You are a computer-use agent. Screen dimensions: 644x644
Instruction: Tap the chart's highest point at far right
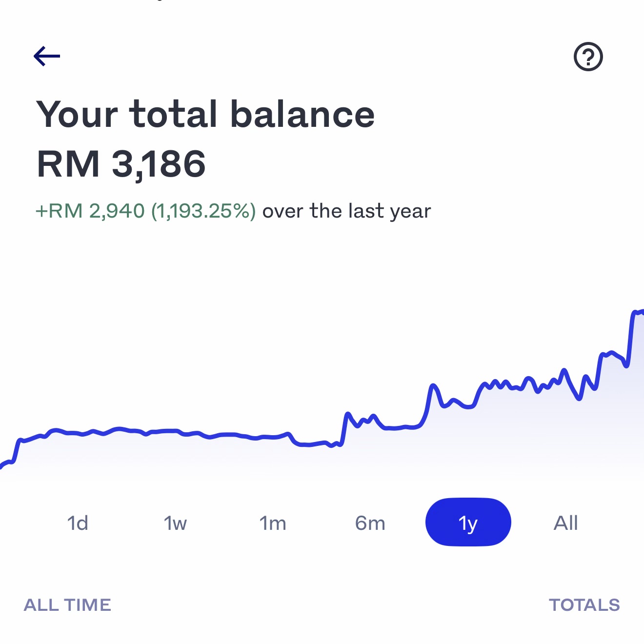pos(636,312)
